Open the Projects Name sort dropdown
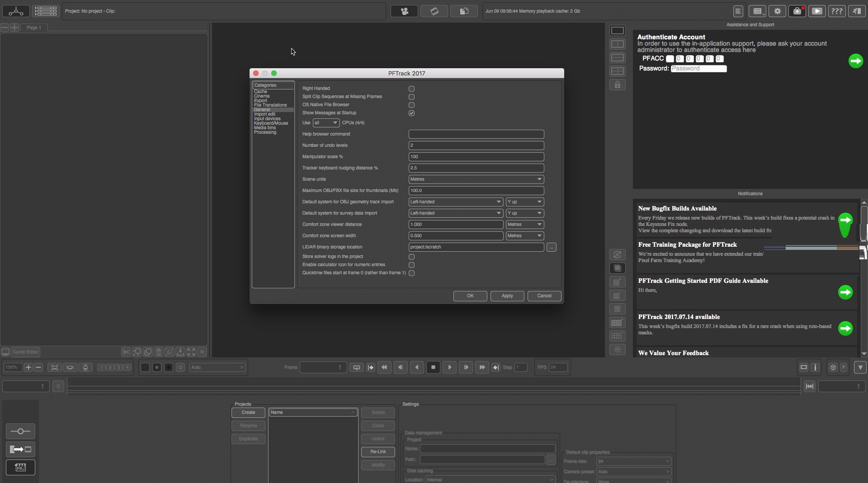 (313, 413)
